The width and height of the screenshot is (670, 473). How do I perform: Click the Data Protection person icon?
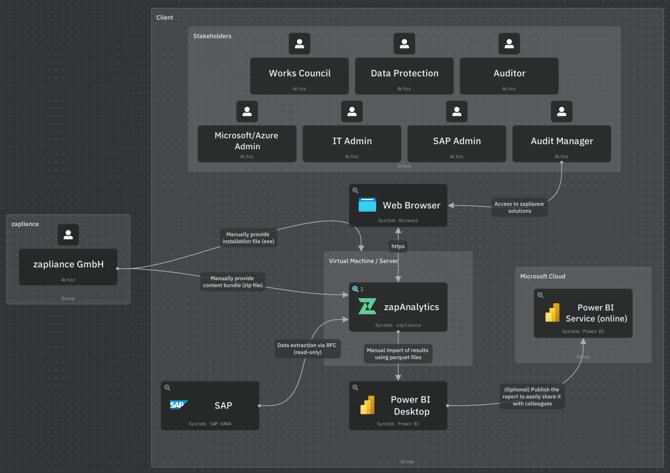point(404,44)
